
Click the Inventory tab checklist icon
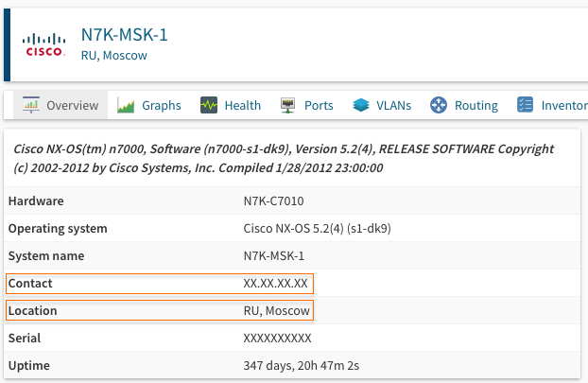point(526,105)
